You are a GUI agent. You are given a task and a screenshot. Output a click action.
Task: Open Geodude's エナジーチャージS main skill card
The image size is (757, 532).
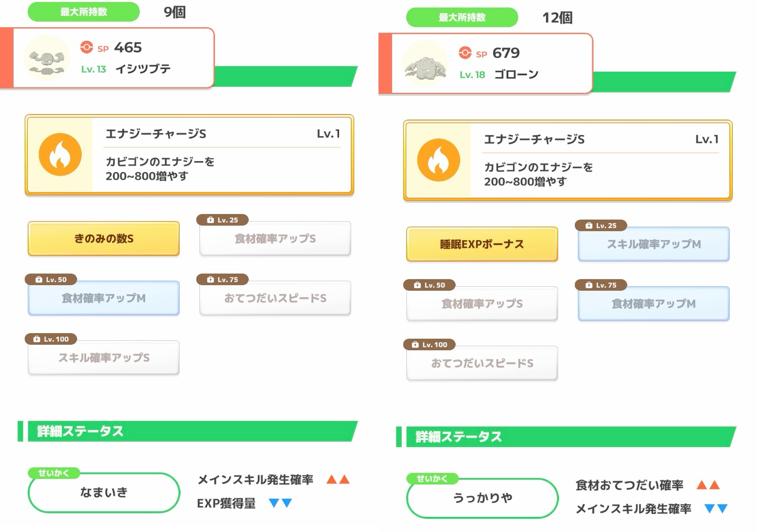(x=189, y=154)
